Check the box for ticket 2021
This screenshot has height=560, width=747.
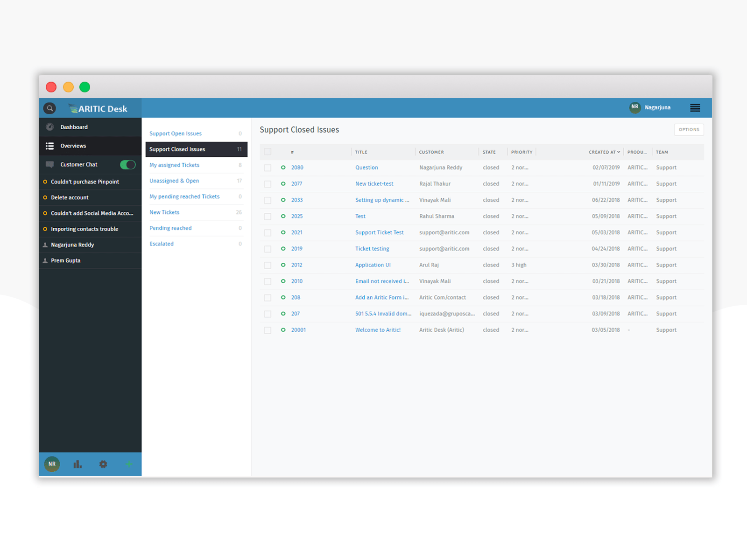(x=268, y=233)
